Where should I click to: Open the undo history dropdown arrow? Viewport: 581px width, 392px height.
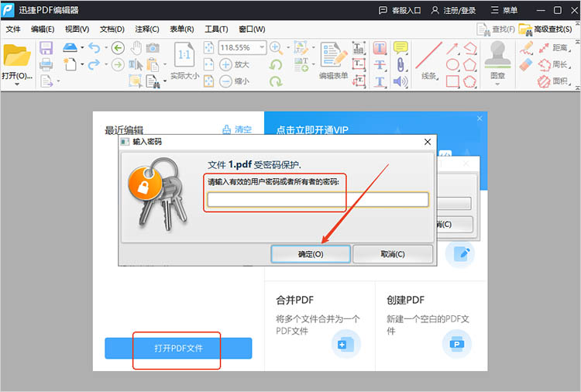pyautogui.click(x=106, y=47)
